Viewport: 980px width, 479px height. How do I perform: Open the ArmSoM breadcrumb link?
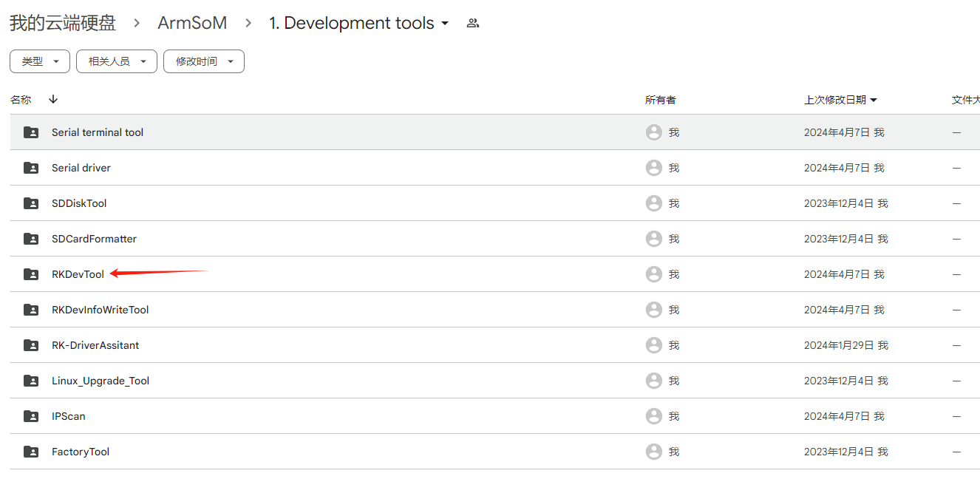(192, 23)
